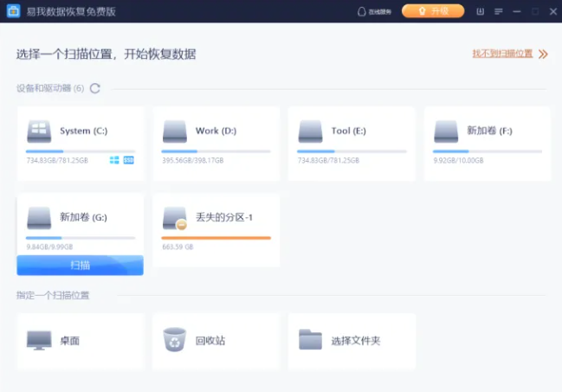Click the 选择文件夹 folder icon

(x=310, y=340)
